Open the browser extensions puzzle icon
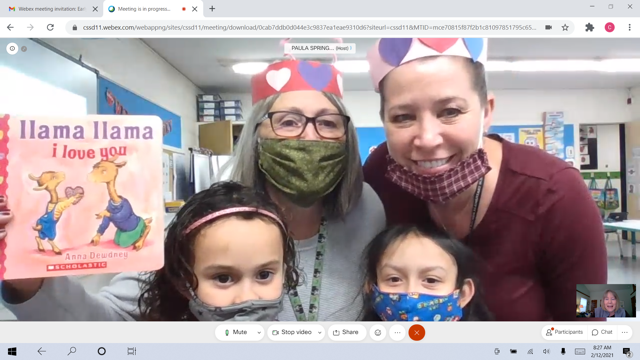The width and height of the screenshot is (640, 360). click(x=589, y=27)
